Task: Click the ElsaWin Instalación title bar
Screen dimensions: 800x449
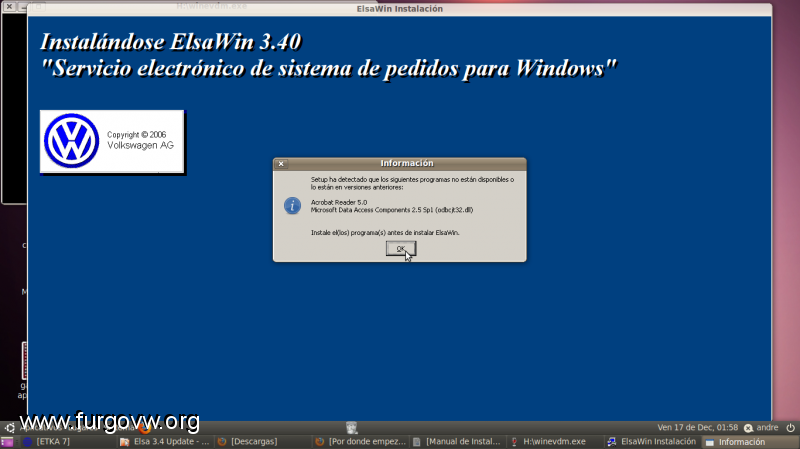Action: (399, 9)
